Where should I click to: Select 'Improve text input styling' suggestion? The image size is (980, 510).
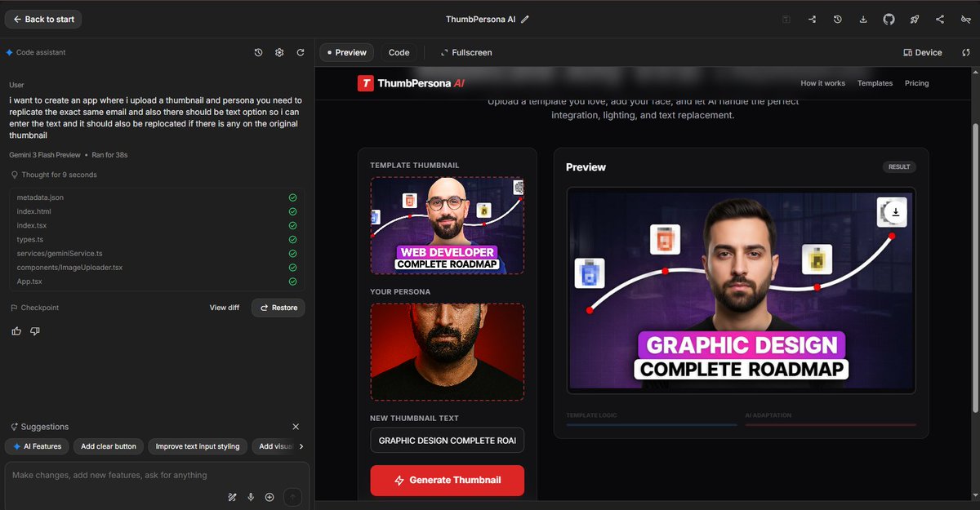click(198, 446)
